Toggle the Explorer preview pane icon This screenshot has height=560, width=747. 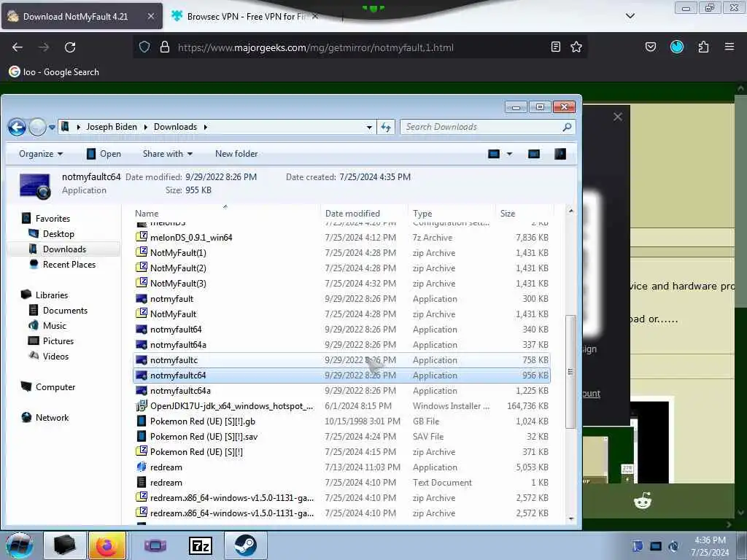tap(534, 154)
